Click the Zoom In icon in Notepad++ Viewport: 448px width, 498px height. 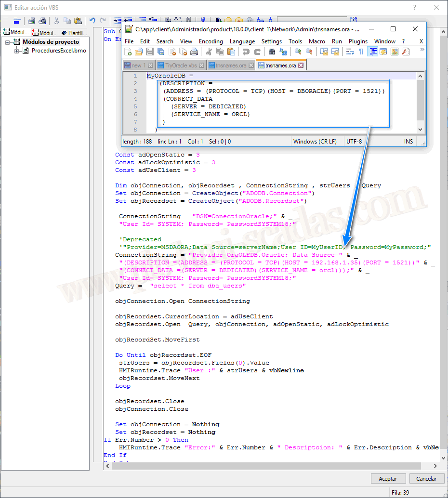298,52
